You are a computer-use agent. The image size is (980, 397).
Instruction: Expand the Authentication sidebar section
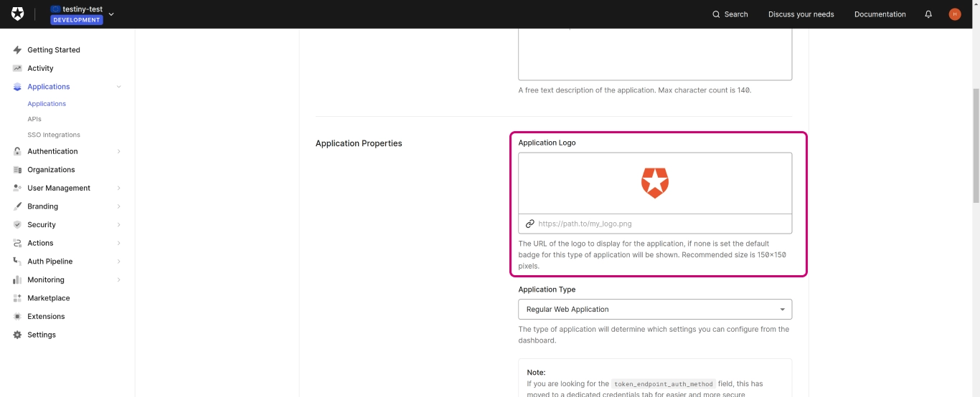coord(119,151)
